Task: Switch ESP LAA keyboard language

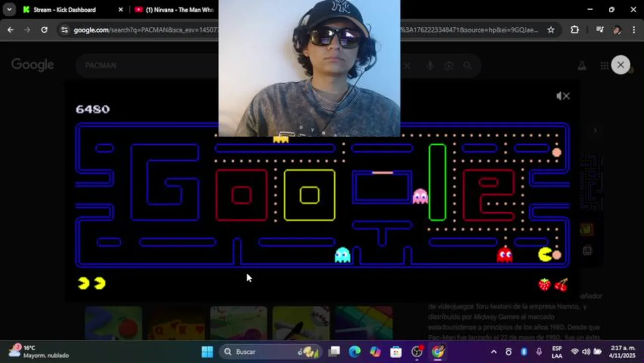Action: click(557, 351)
